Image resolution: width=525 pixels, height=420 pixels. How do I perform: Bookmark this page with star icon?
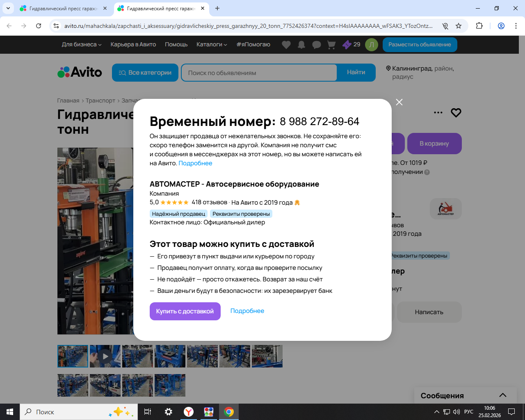click(459, 26)
